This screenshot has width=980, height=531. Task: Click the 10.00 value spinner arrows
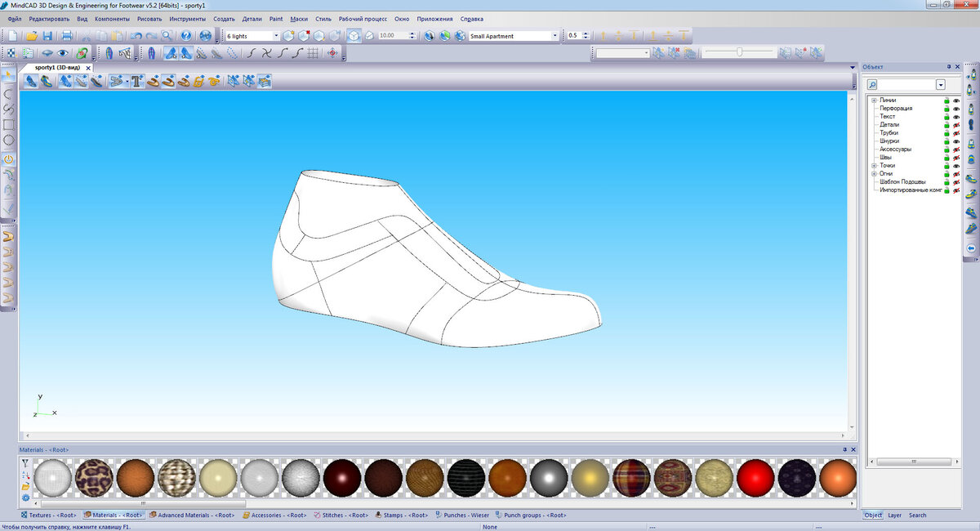412,36
